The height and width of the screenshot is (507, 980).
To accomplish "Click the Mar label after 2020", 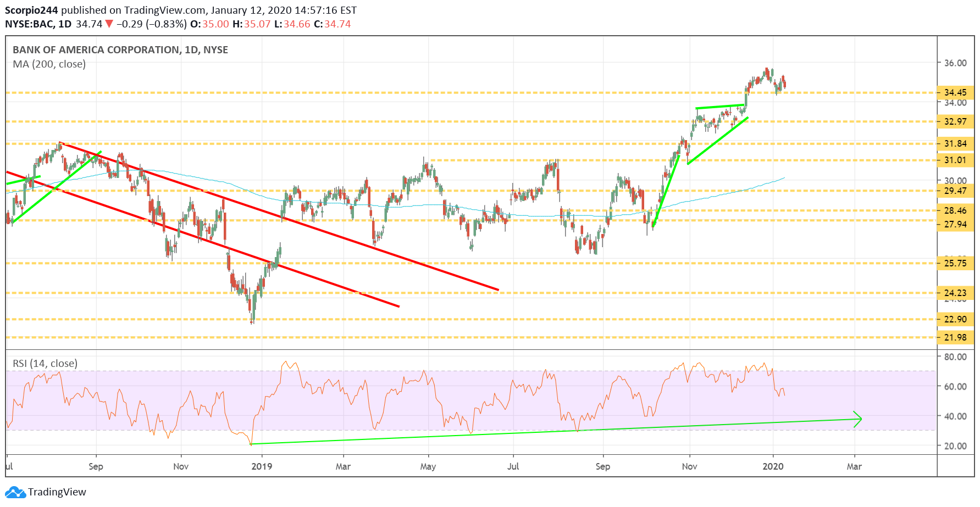I will click(x=854, y=466).
